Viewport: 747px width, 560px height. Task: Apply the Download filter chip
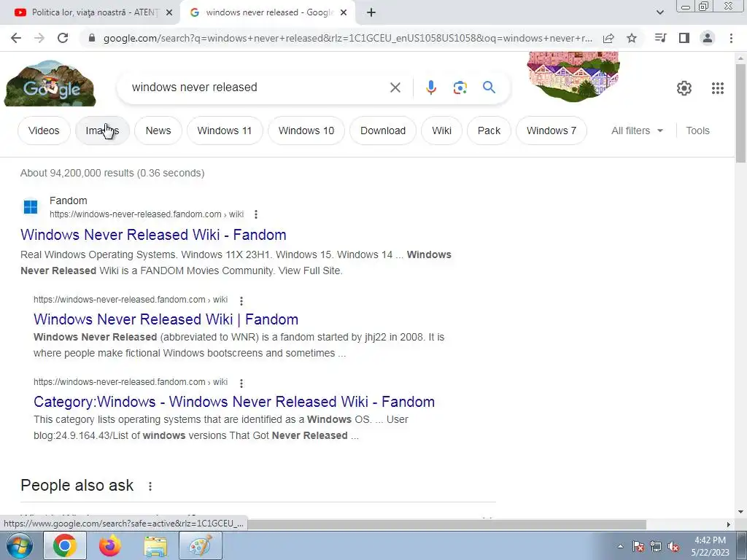383,131
